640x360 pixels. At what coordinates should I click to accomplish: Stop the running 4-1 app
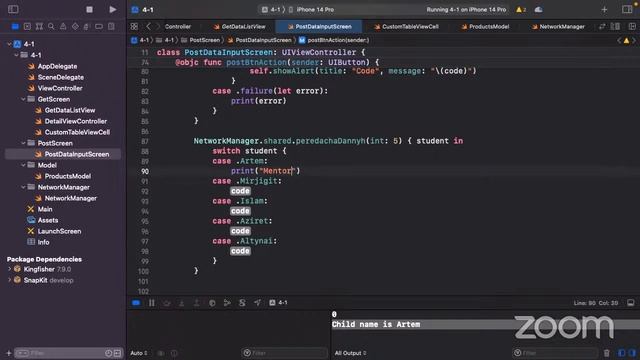89,9
